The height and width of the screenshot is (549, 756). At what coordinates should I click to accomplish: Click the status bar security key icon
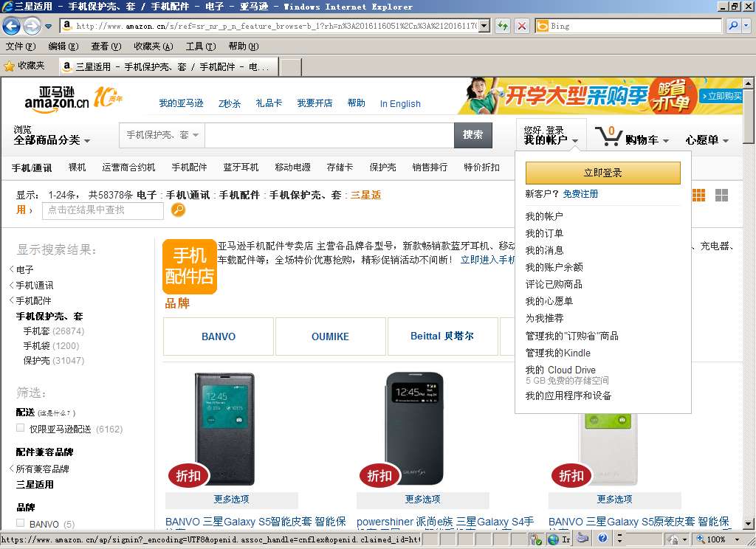(536, 539)
